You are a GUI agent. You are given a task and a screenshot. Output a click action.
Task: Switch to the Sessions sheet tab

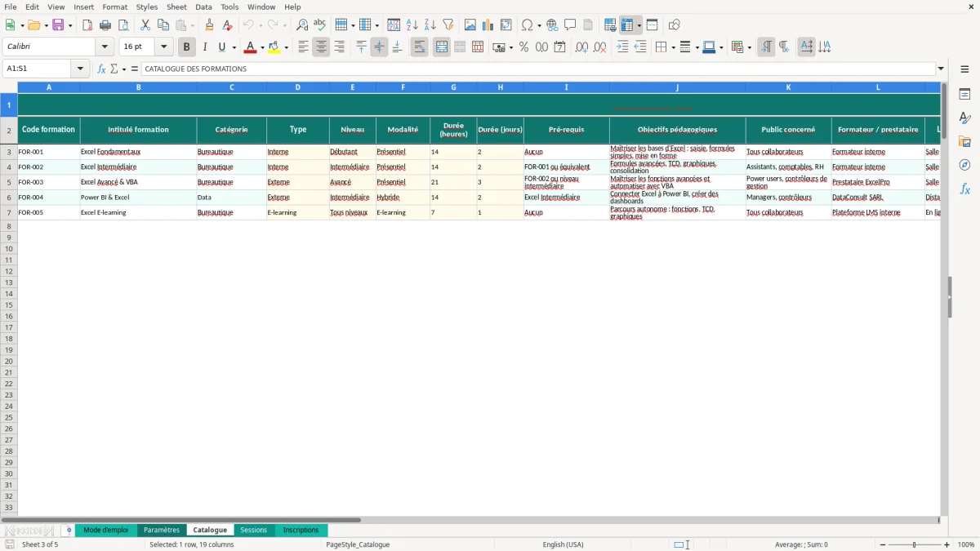click(254, 530)
